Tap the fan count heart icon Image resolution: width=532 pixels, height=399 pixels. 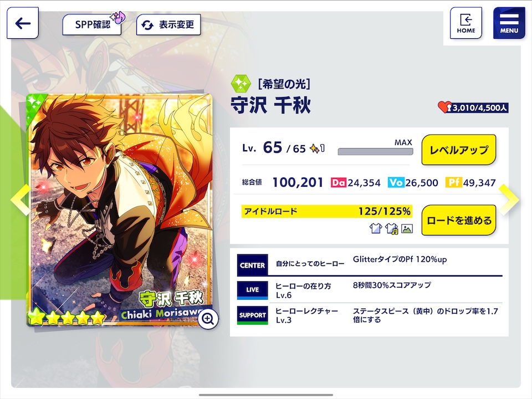point(445,107)
